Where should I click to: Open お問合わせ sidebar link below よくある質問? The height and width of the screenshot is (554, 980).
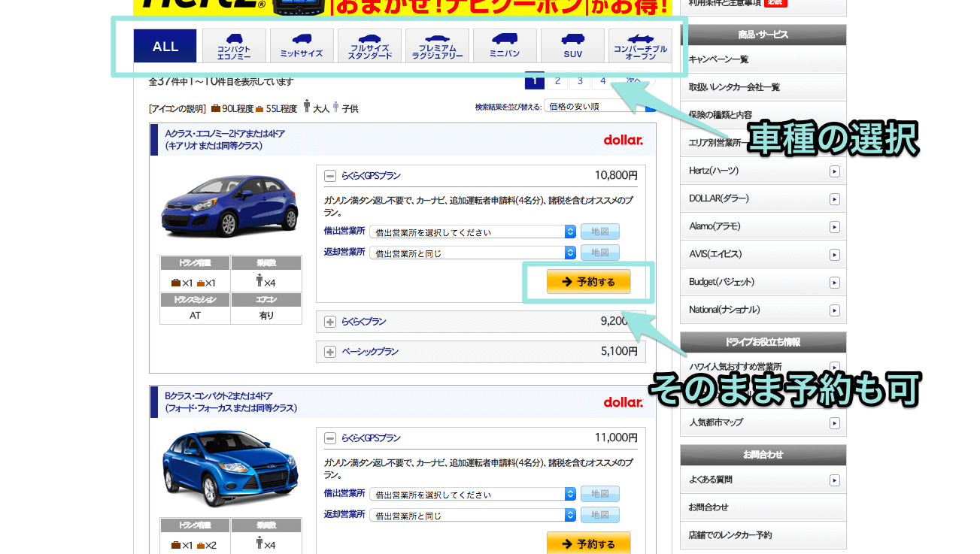[x=763, y=507]
